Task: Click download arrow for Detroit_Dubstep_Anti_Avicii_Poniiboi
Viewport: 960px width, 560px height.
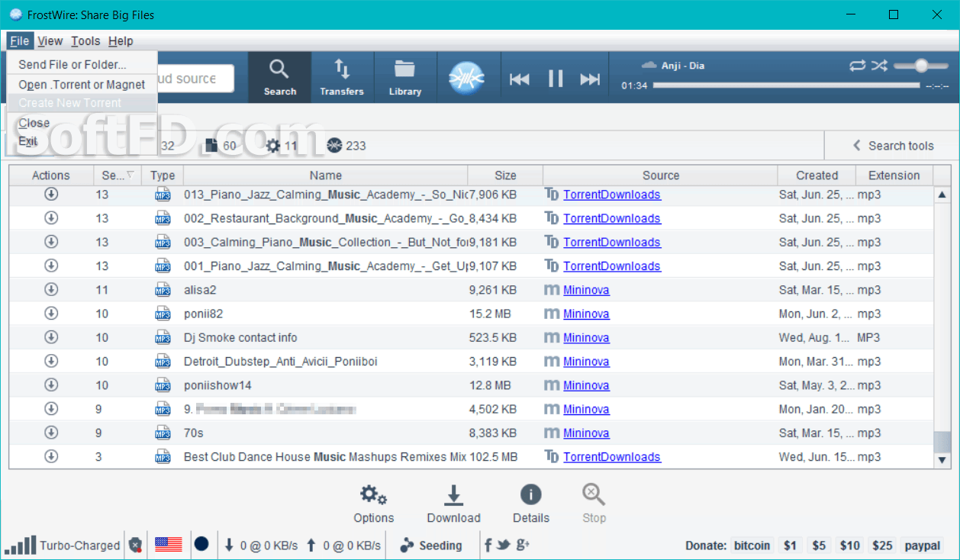Action: [x=51, y=362]
